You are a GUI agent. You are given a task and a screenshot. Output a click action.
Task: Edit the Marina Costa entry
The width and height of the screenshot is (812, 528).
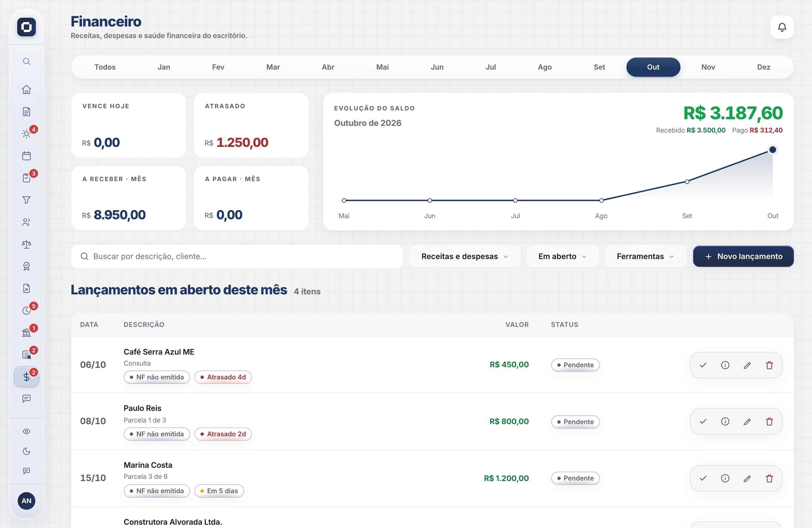pyautogui.click(x=747, y=479)
